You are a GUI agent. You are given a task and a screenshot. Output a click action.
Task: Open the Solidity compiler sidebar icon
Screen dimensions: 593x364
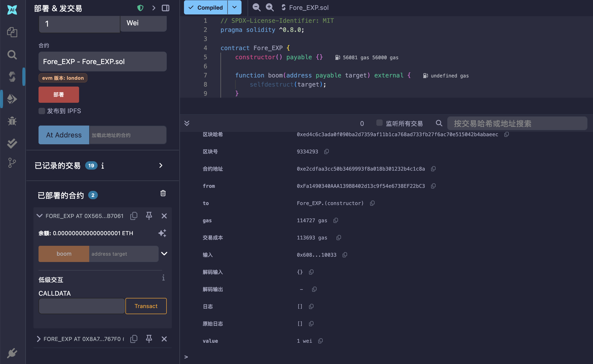(x=12, y=77)
